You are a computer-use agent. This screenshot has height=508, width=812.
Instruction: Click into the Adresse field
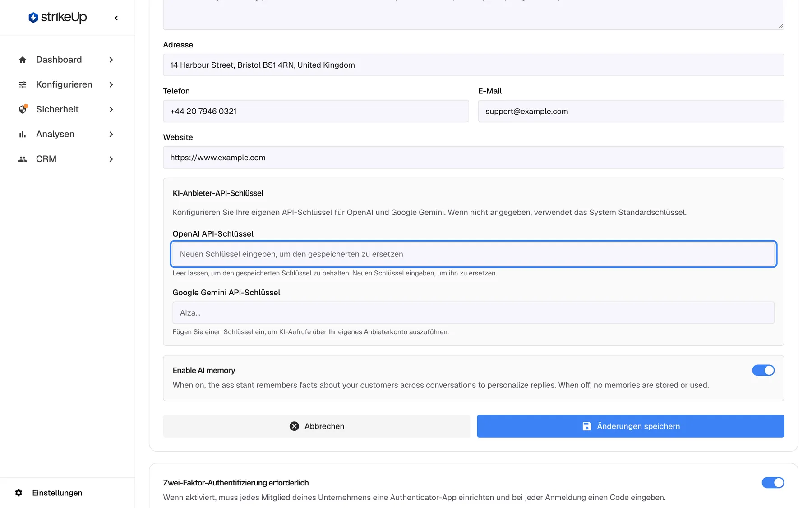coord(473,65)
